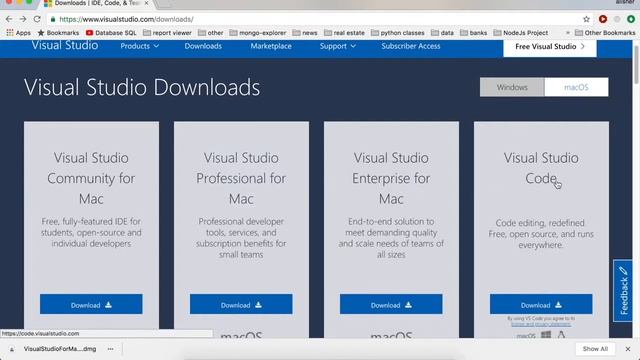Open the real estate bookmark folder

point(344,33)
